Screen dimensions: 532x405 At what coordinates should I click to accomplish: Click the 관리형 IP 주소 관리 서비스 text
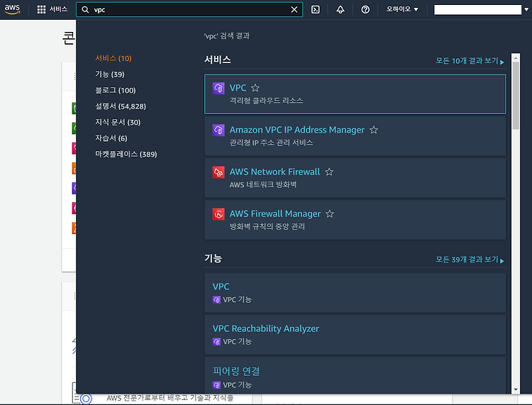(x=271, y=143)
